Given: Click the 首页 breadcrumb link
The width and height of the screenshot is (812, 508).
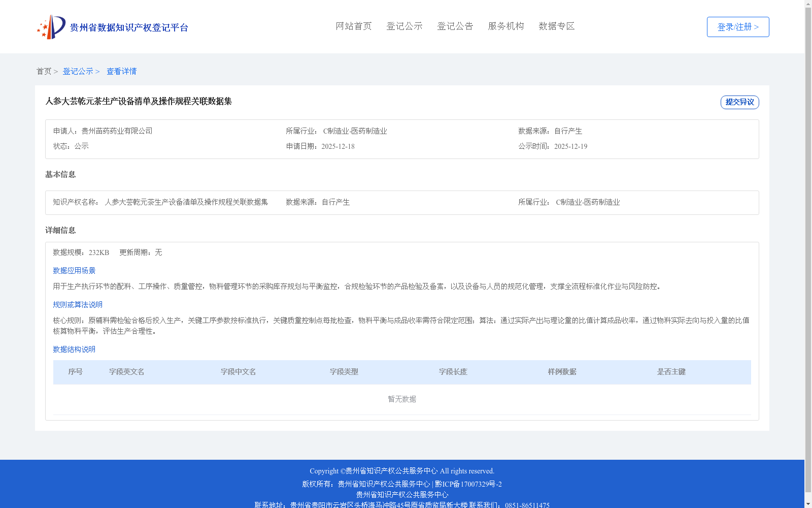Looking at the screenshot, I should click(x=44, y=71).
